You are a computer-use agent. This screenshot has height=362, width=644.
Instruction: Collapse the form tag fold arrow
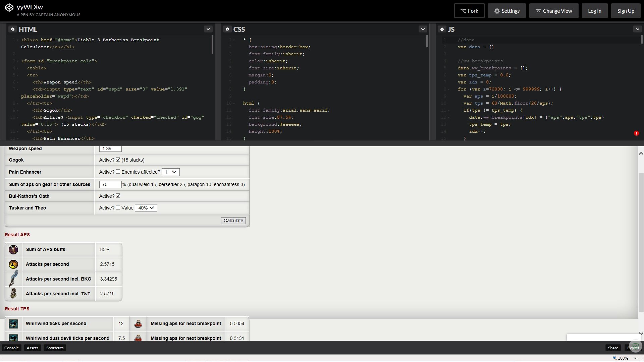point(18,61)
